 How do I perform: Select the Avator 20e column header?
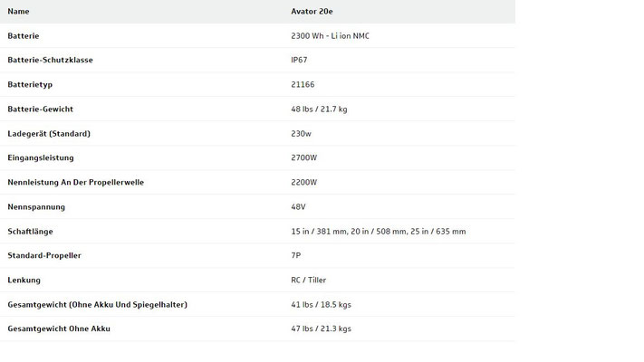coord(312,12)
